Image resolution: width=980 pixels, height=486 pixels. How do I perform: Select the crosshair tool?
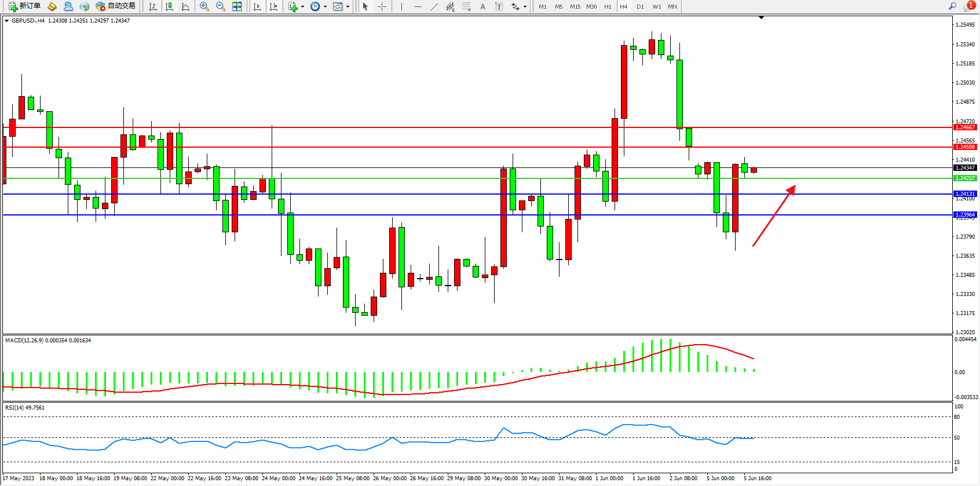coord(382,6)
